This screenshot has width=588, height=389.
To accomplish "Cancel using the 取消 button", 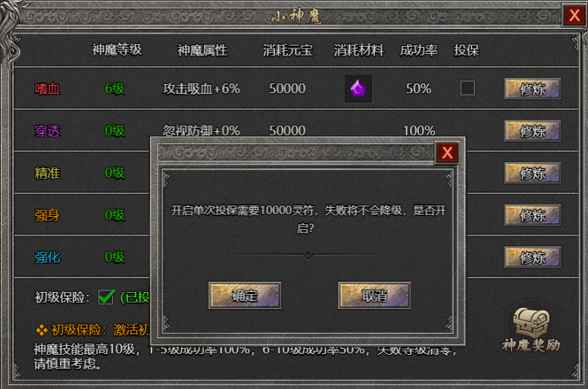I will (374, 296).
